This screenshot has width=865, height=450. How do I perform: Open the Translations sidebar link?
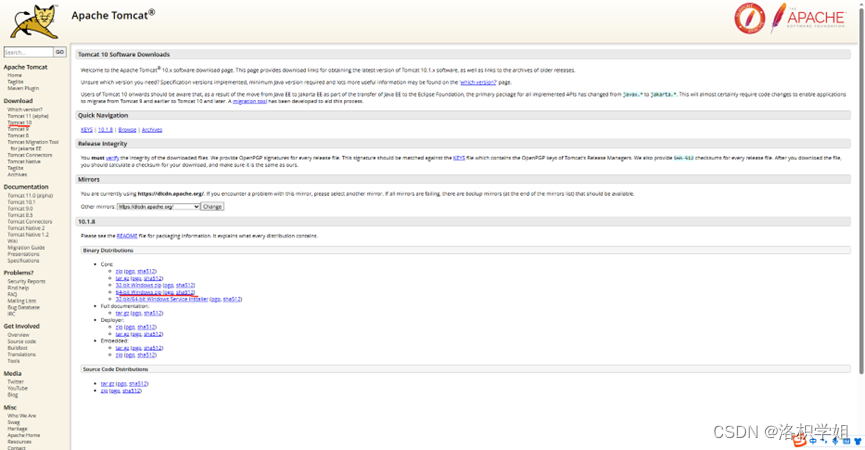(22, 355)
